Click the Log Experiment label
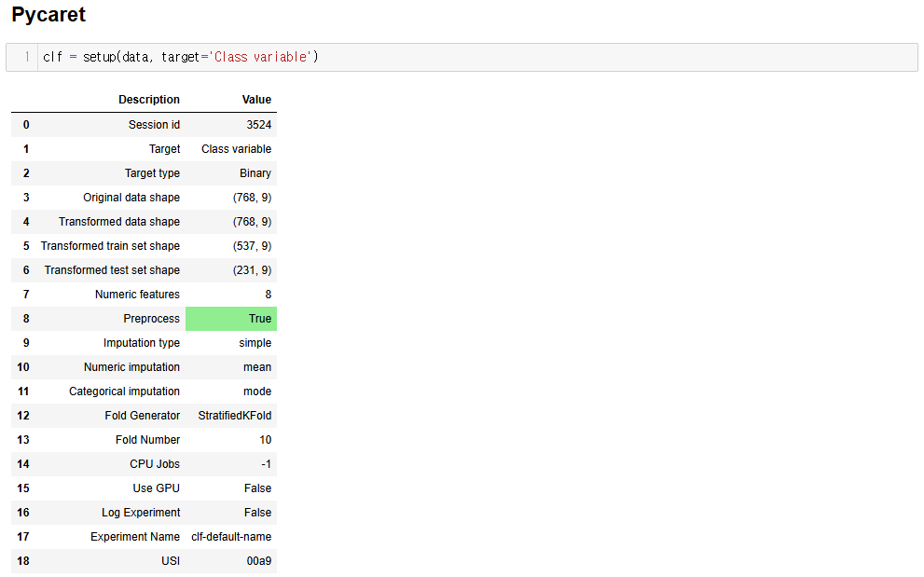This screenshot has height=577, width=924. click(x=141, y=512)
